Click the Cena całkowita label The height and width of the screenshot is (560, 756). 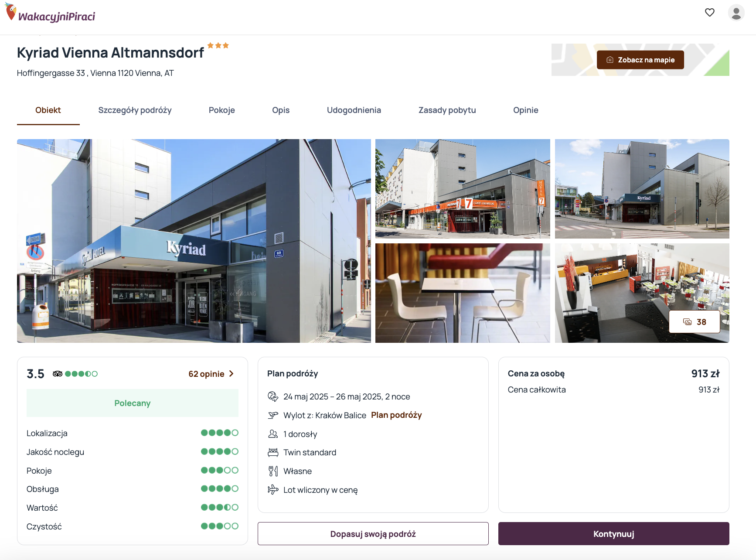pos(537,390)
